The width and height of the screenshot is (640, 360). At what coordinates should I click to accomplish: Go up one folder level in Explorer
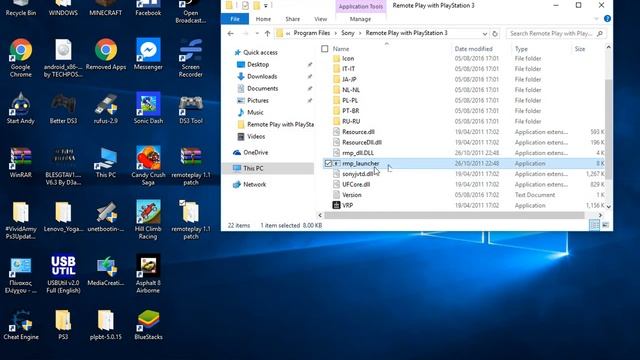pos(267,33)
